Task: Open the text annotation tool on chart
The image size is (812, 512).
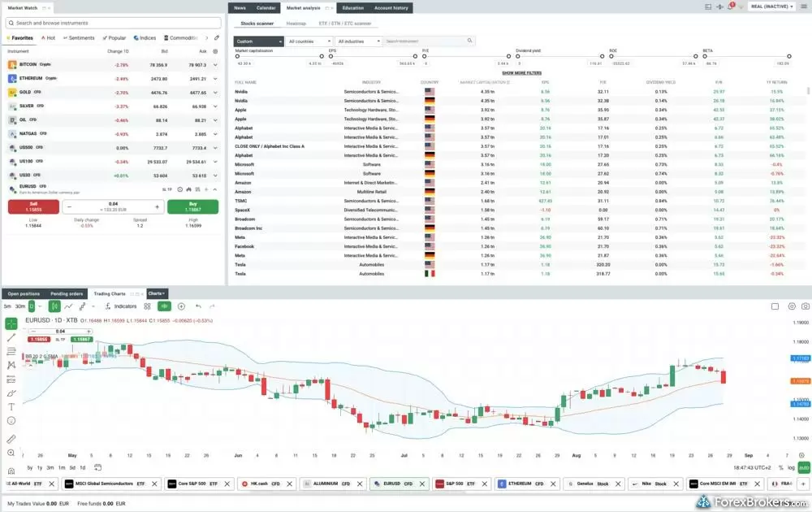Action: click(11, 407)
